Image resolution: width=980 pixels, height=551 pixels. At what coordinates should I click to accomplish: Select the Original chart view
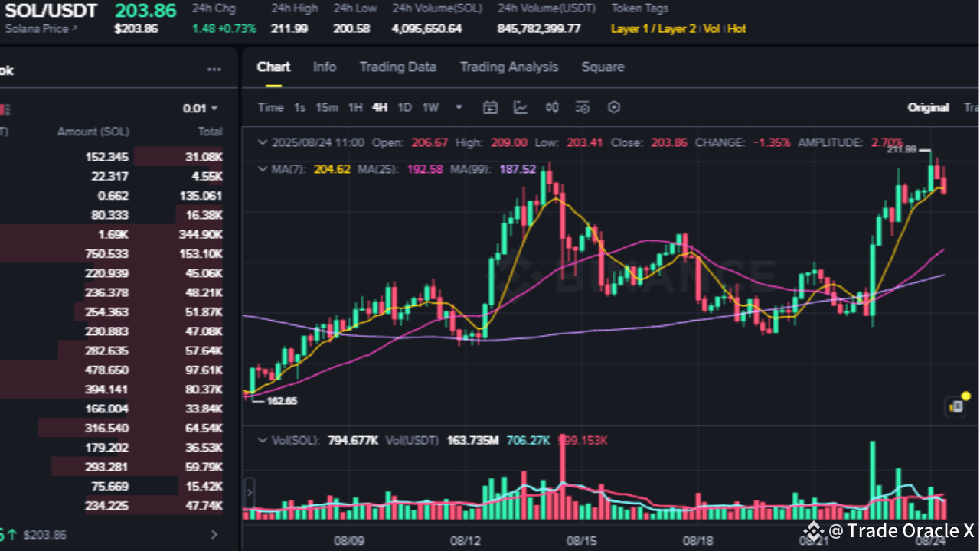pos(929,107)
